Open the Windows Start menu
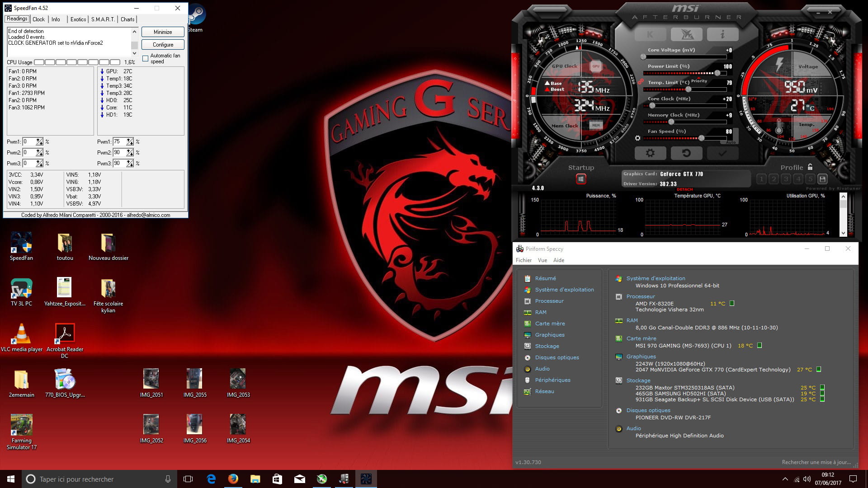The width and height of the screenshot is (868, 488). pyautogui.click(x=11, y=479)
